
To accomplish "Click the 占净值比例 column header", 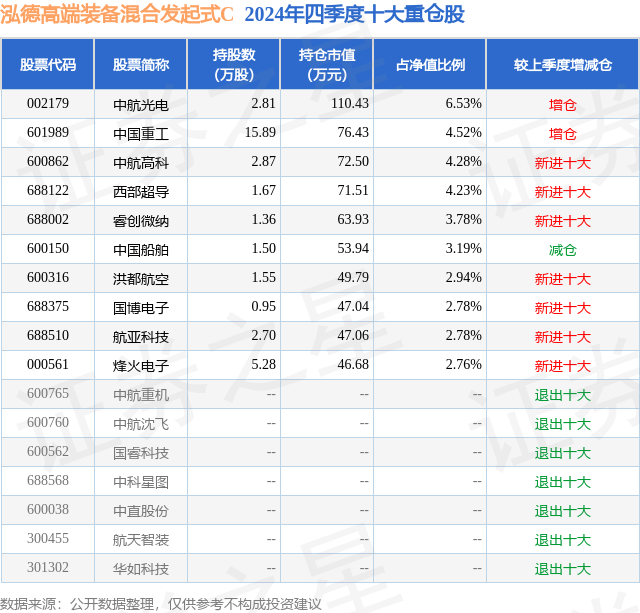I will coord(430,64).
